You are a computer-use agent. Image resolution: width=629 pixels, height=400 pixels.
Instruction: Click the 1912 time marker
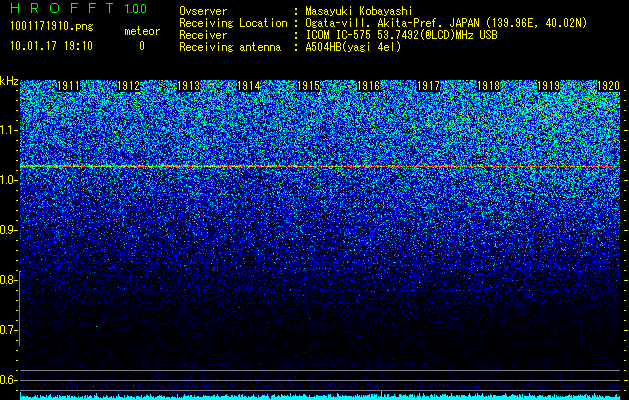pyautogui.click(x=128, y=86)
